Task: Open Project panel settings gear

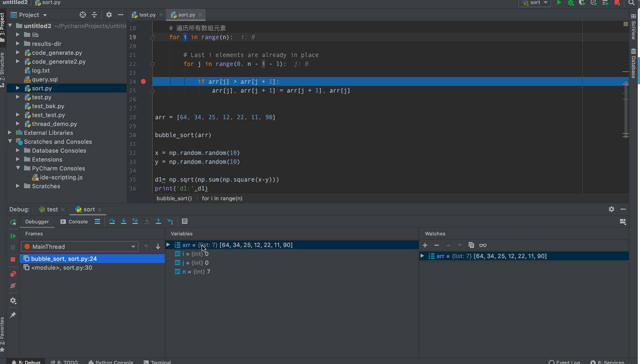Action: point(109,15)
